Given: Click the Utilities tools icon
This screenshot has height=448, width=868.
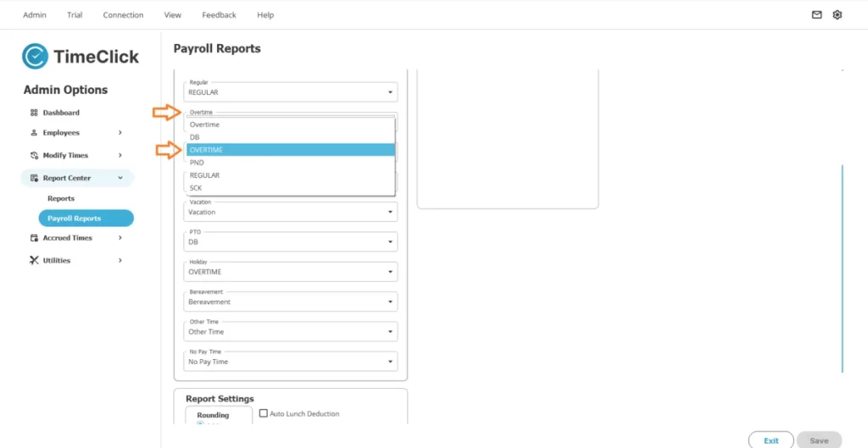Looking at the screenshot, I should coord(34,261).
